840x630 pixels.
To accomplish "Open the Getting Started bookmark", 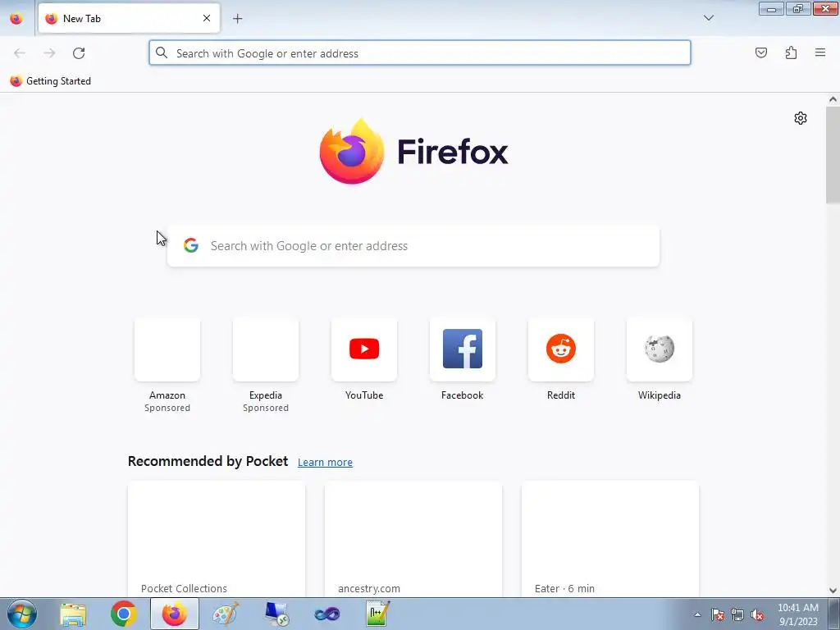I will point(50,81).
